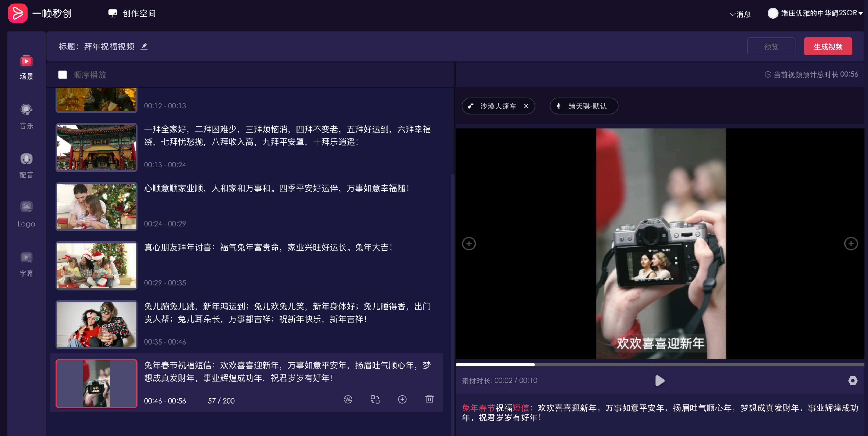Remove the 沙漠大篷车 music with X
Image resolution: width=868 pixels, height=436 pixels.
526,106
